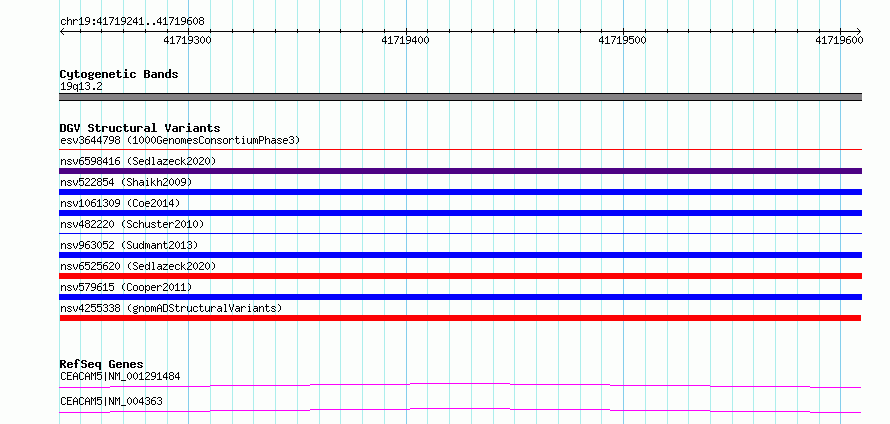This screenshot has height=424, width=890.
Task: Click CEACAM5|NM_004363 transcript label
Action: 111,401
